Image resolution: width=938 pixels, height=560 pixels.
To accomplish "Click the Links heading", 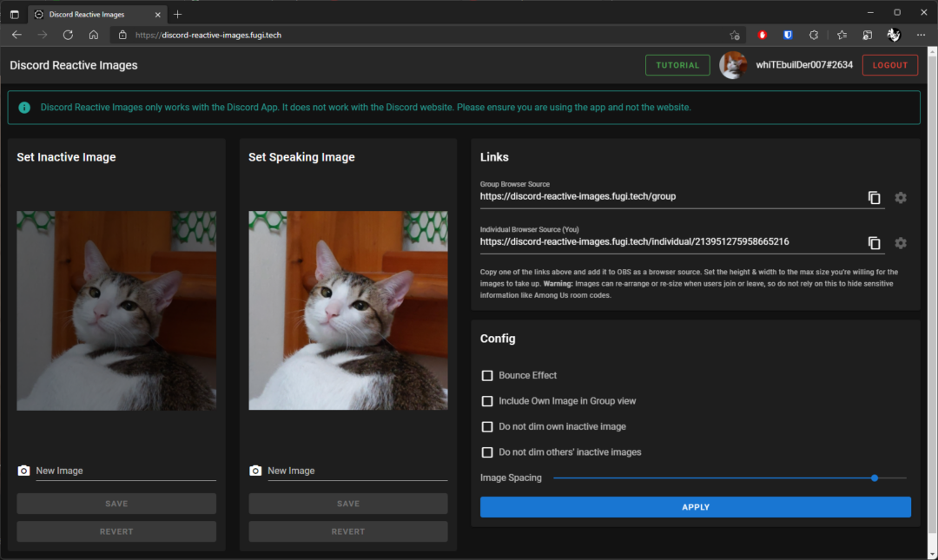I will [x=494, y=157].
